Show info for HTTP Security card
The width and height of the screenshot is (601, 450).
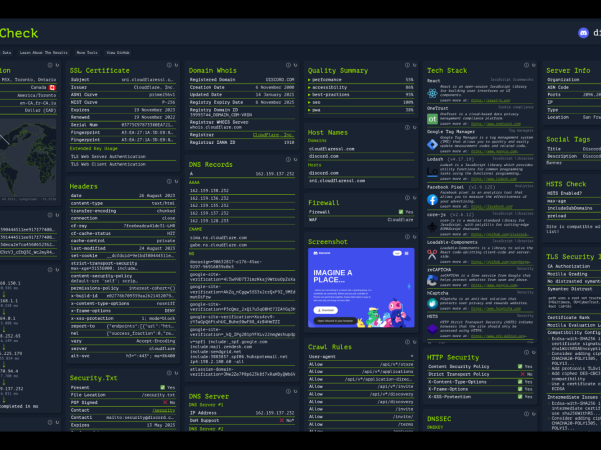tap(527, 352)
